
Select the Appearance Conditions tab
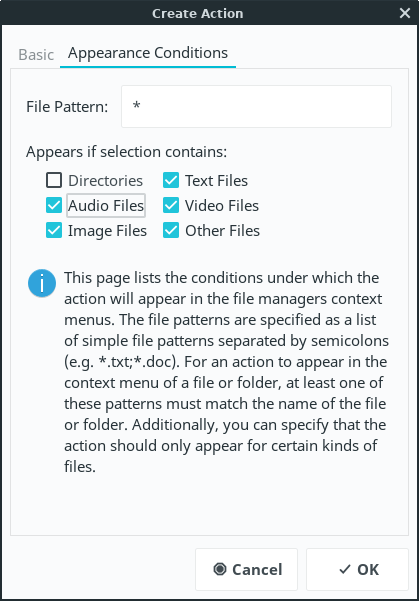click(148, 53)
